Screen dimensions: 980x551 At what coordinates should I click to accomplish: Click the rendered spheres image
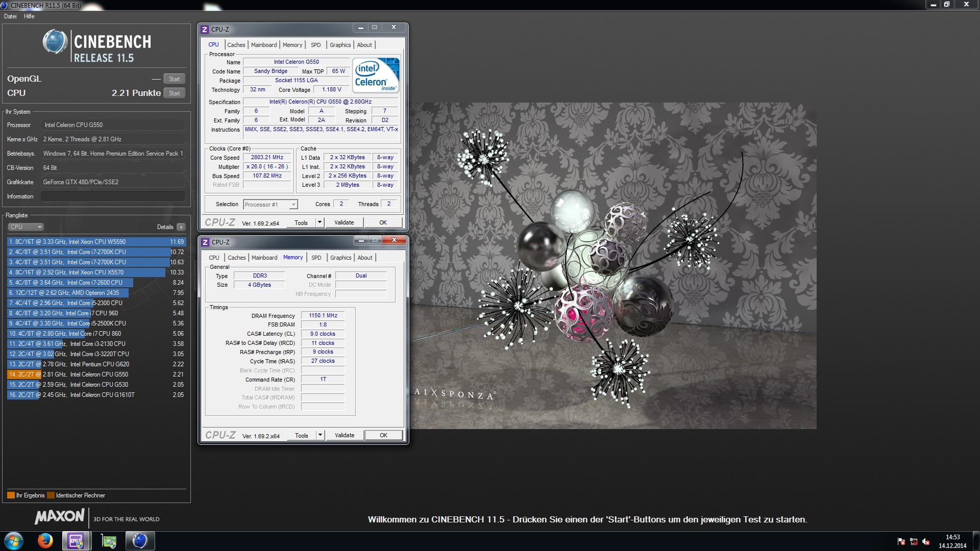pyautogui.click(x=613, y=266)
